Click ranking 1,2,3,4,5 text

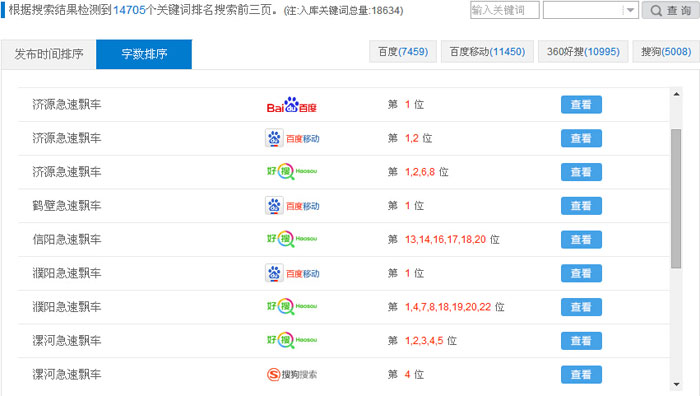click(x=424, y=341)
